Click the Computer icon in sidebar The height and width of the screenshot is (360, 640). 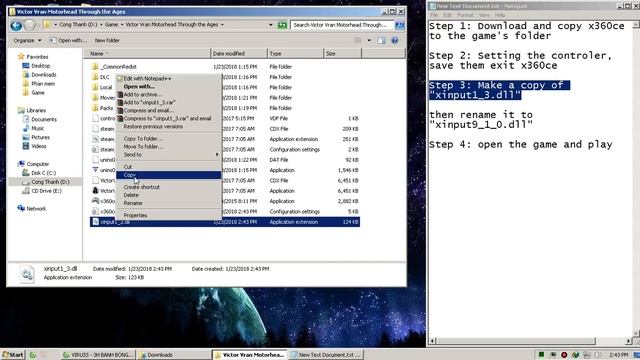point(21,164)
